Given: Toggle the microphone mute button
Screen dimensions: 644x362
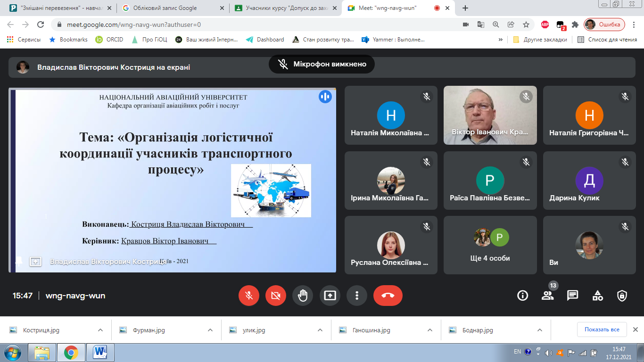Looking at the screenshot, I should [x=249, y=296].
